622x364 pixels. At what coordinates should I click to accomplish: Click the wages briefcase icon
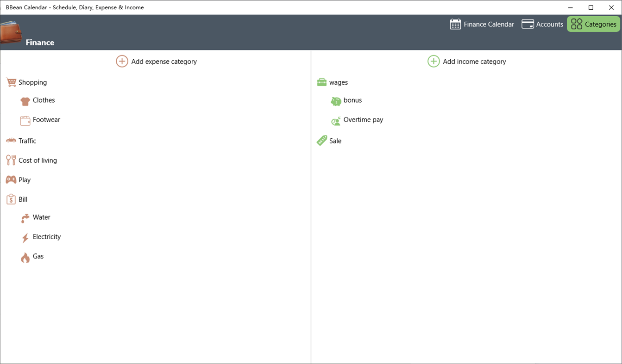tap(321, 82)
